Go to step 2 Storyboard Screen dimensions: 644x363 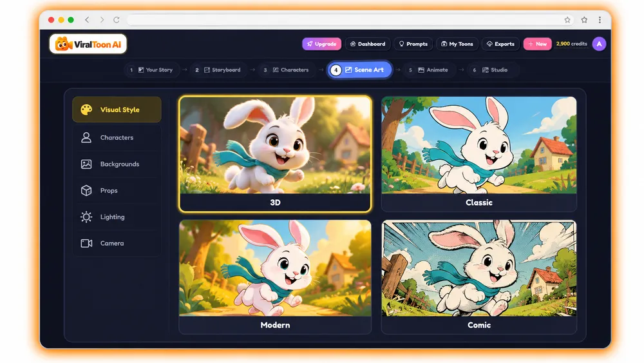point(218,70)
